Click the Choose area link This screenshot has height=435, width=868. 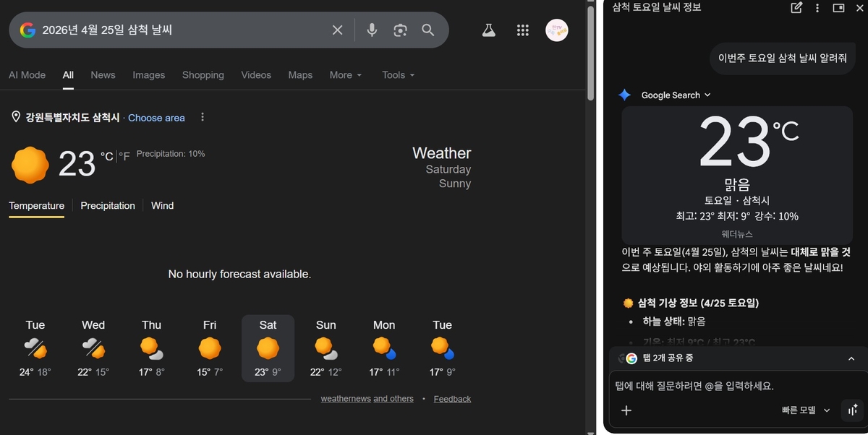[156, 118]
